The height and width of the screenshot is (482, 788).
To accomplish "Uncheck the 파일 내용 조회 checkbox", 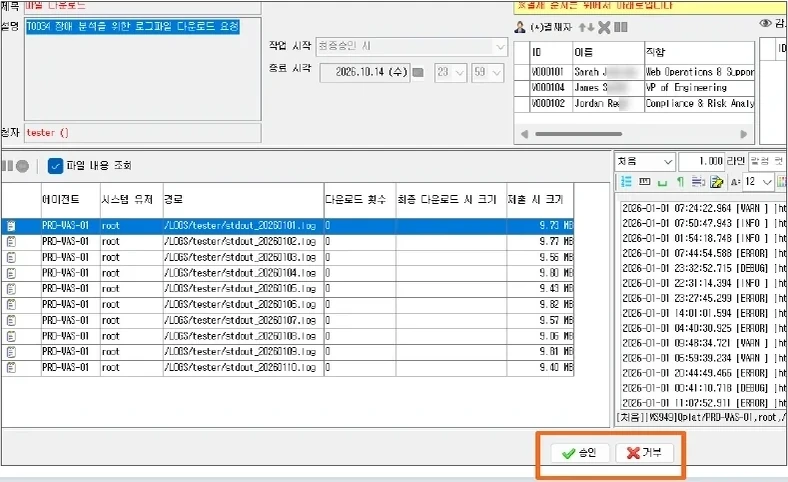I will (55, 166).
